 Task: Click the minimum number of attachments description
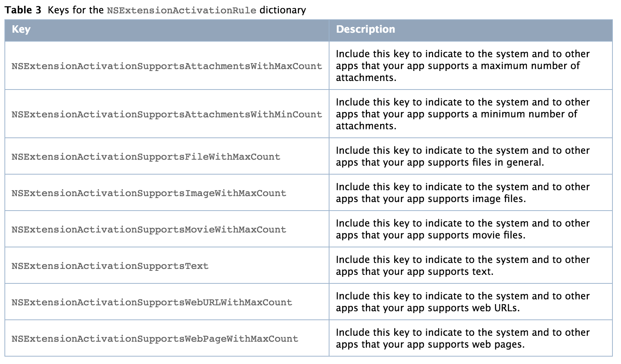coord(463,114)
